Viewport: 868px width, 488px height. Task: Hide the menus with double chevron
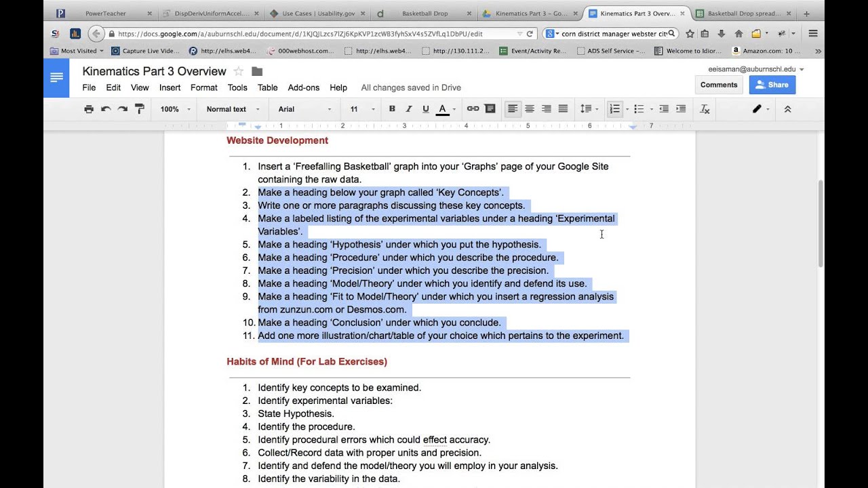pos(787,109)
